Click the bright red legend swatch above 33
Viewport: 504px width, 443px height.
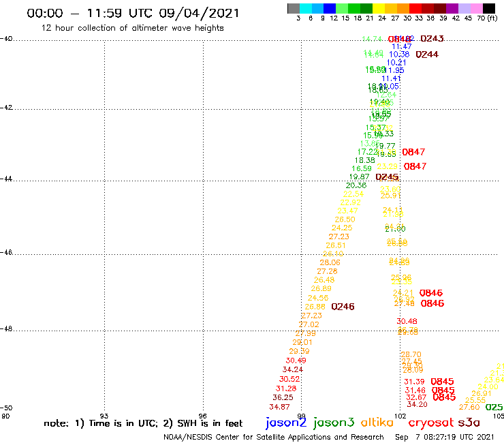pyautogui.click(x=415, y=8)
